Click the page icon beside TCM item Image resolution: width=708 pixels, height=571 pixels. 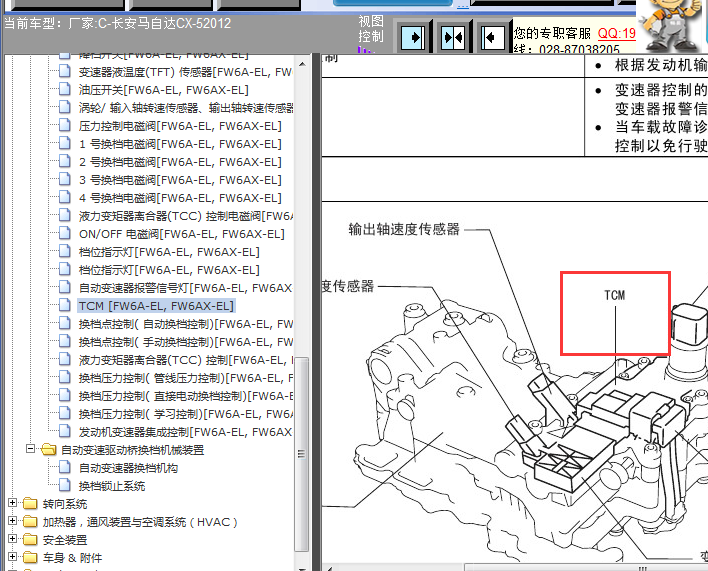click(x=65, y=305)
